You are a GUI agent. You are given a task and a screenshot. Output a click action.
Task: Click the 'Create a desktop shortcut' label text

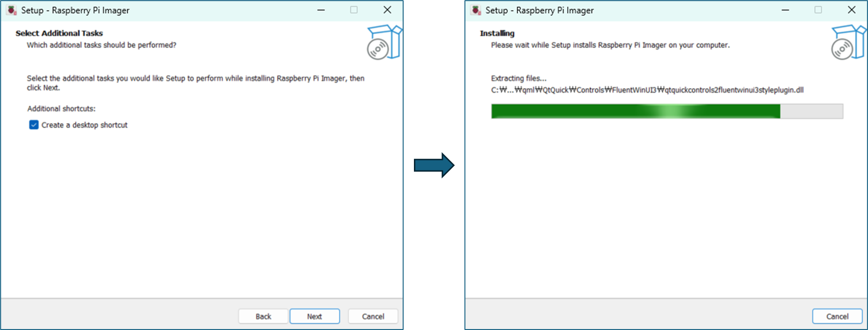pos(84,125)
